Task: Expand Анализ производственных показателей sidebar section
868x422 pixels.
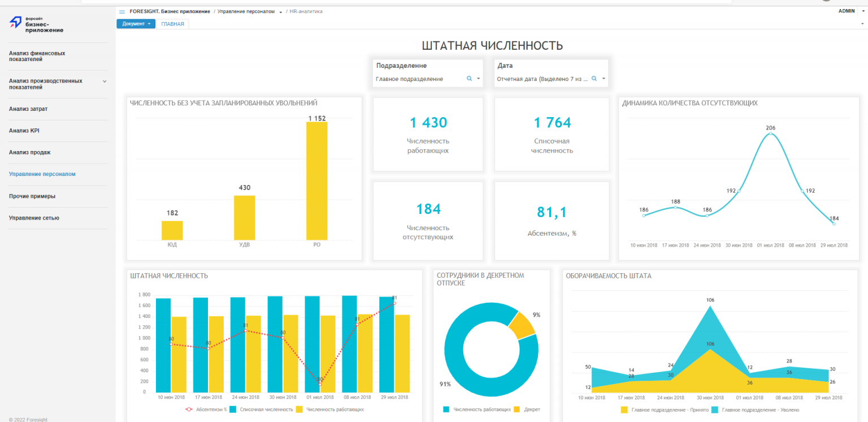Action: [105, 81]
